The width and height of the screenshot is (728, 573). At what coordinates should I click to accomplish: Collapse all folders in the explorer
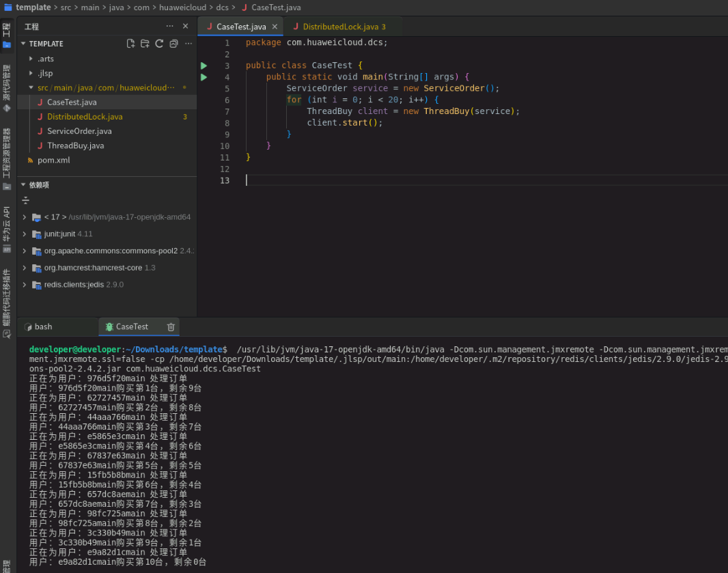click(173, 44)
